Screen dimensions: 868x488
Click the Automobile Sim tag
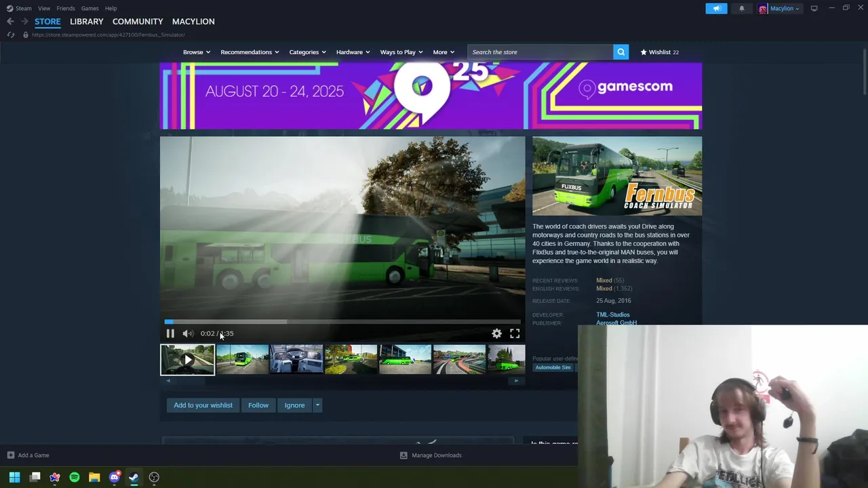pos(553,367)
